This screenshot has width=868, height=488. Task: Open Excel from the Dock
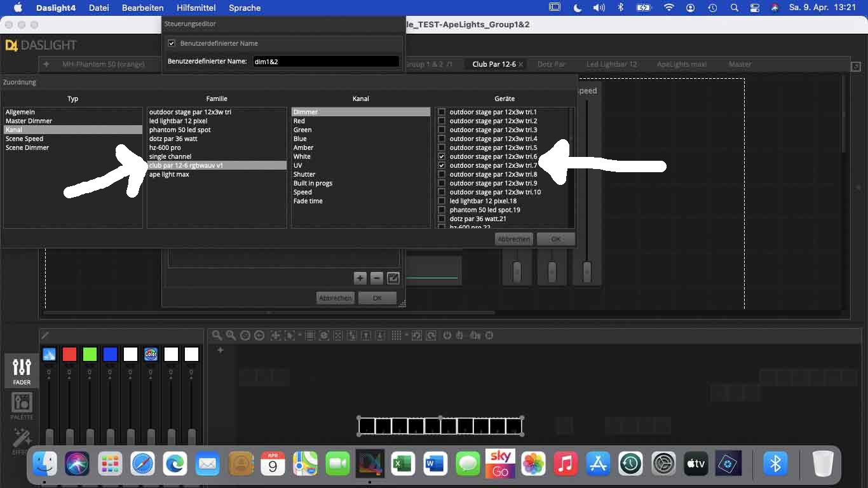(x=402, y=464)
